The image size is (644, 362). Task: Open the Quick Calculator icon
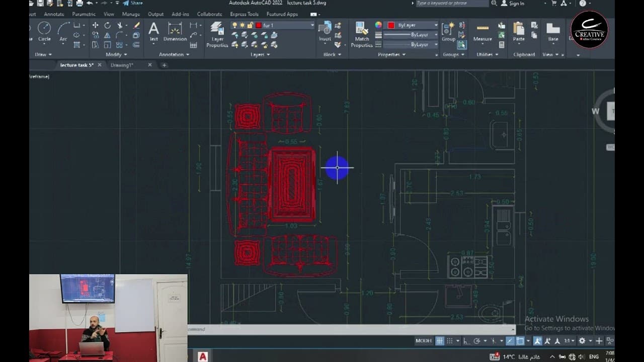pyautogui.click(x=502, y=45)
